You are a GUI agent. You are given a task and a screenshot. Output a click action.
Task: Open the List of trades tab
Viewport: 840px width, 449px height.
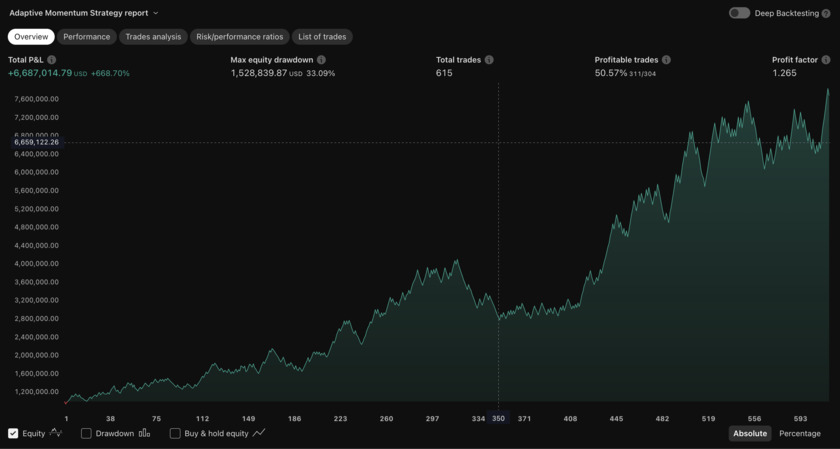(x=322, y=37)
